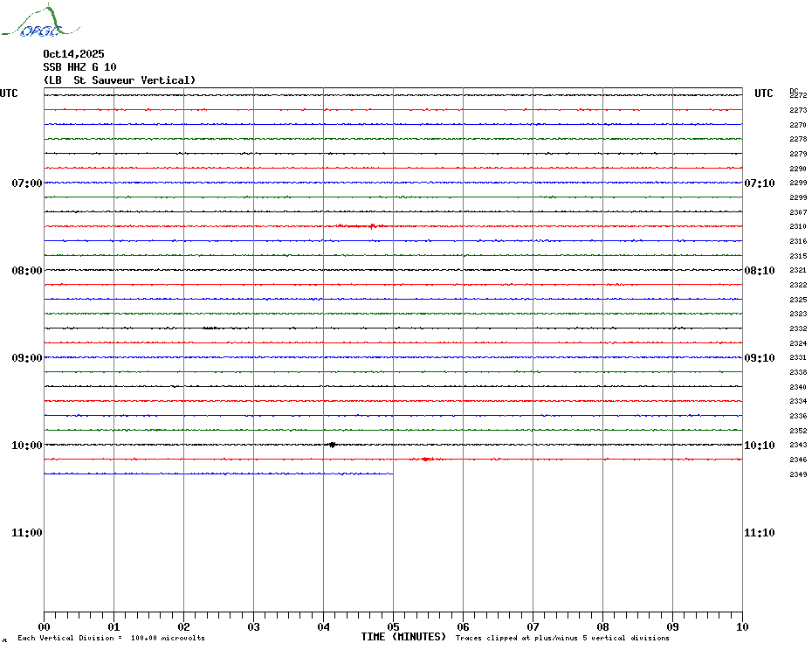Click the vertical division microvolts note
Image resolution: width=812 pixels, height=650 pixels.
coord(111,639)
